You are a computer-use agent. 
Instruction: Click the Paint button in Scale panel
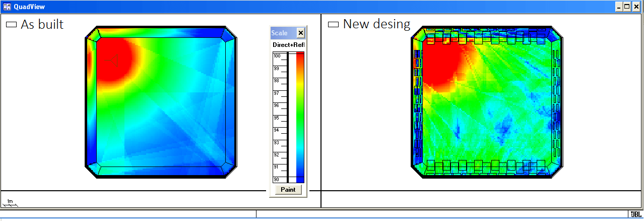(288, 190)
